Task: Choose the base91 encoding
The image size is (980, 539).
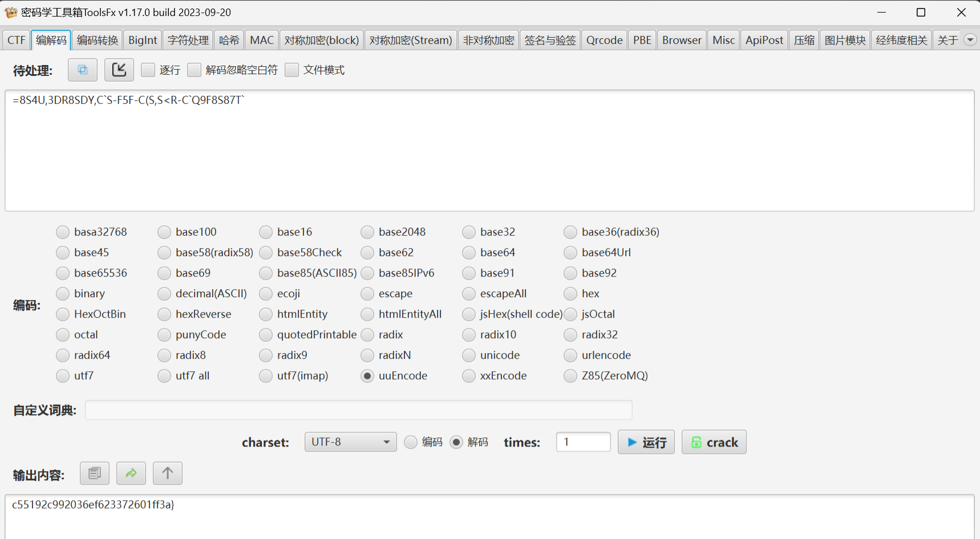Action: coord(469,273)
